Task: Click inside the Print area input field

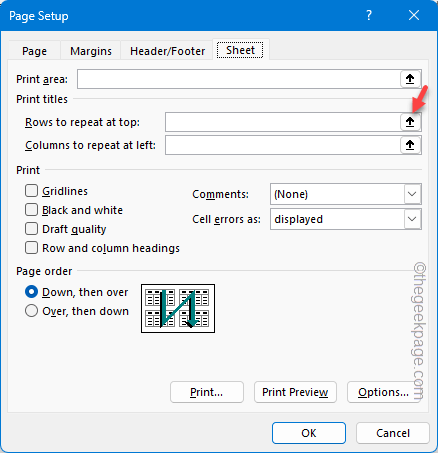Action: tap(239, 79)
